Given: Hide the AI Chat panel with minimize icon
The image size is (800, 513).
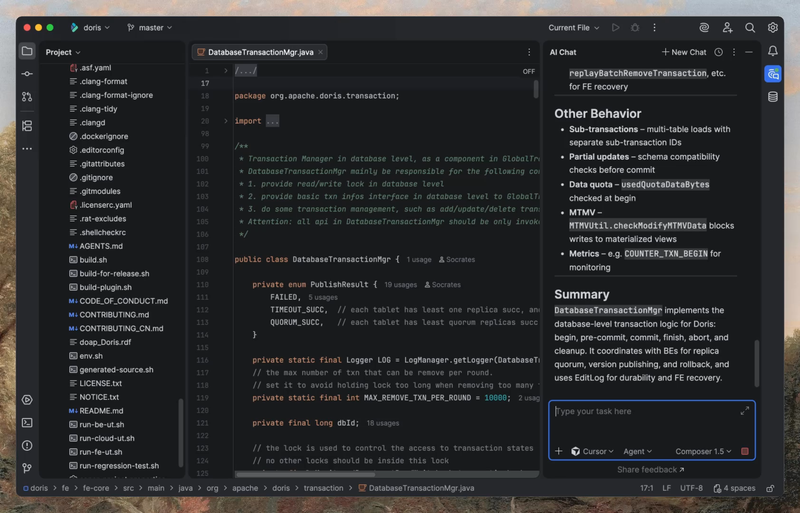Looking at the screenshot, I should click(748, 52).
